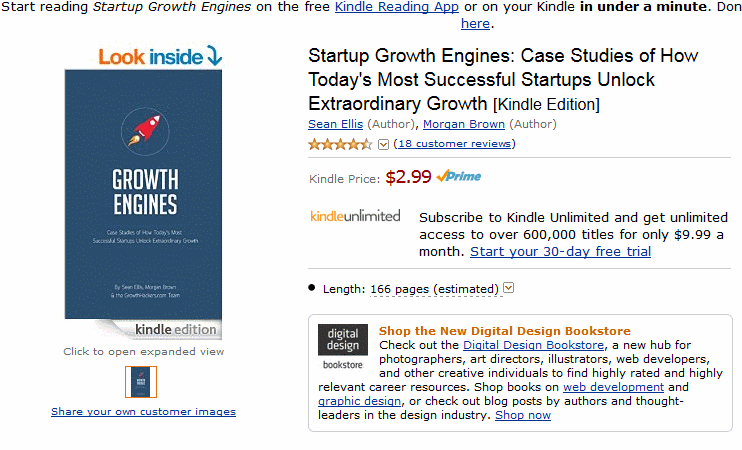Viewport: 742px width, 450px height.
Task: View the 18 customer reviews
Action: click(x=455, y=144)
